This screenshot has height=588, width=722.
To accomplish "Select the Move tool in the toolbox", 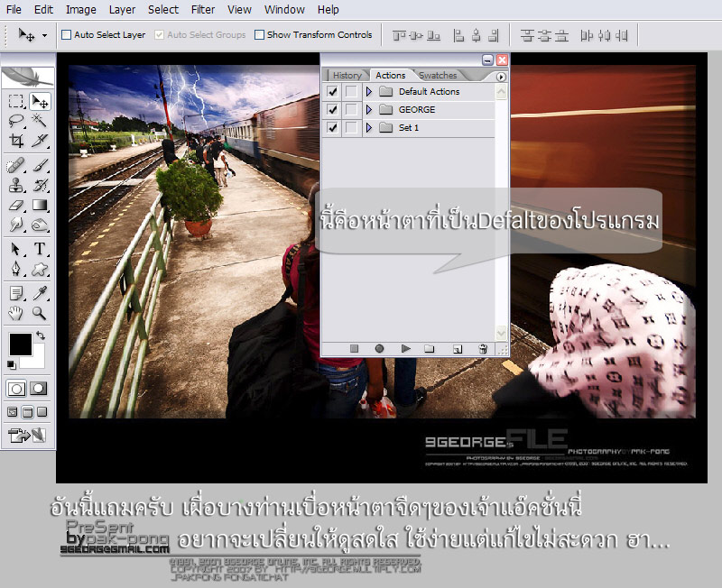I will [40, 101].
